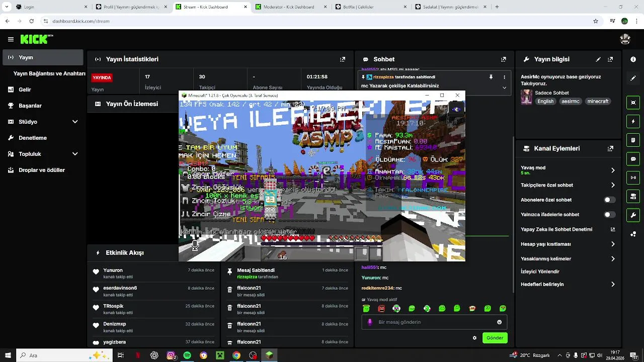Open Hesap yaşı kısıtlaması settings
This screenshot has height=362, width=644.
(x=568, y=244)
